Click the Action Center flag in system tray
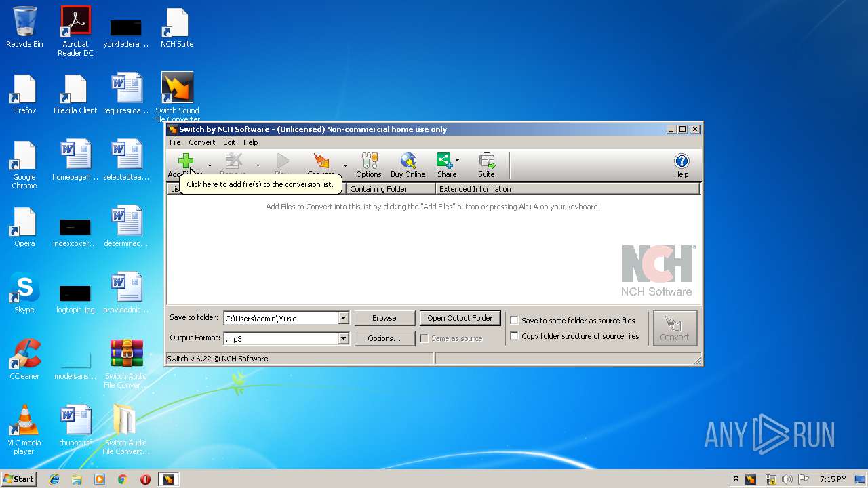The height and width of the screenshot is (488, 868). pos(804,479)
